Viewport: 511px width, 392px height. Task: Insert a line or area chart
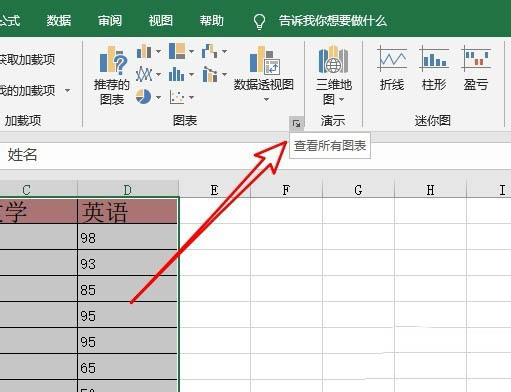point(144,74)
